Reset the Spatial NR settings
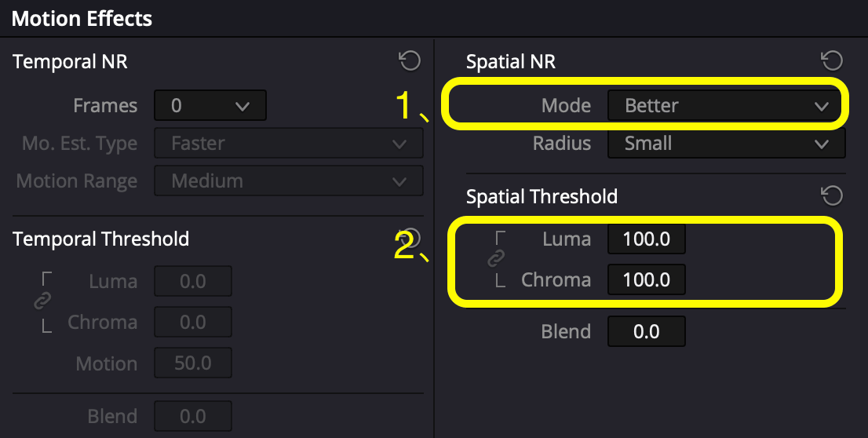868x438 pixels. point(832,60)
